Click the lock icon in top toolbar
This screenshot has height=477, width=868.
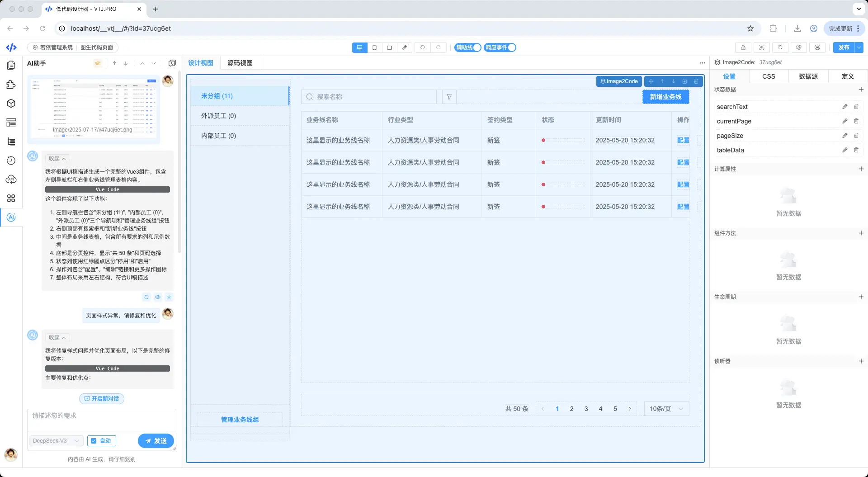743,47
